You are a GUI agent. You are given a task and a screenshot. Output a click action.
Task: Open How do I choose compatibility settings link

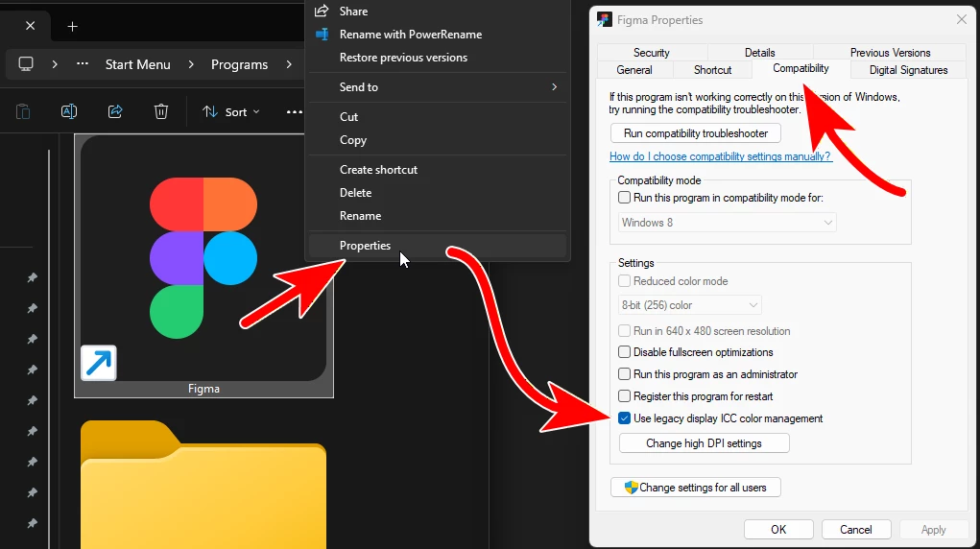click(x=720, y=156)
